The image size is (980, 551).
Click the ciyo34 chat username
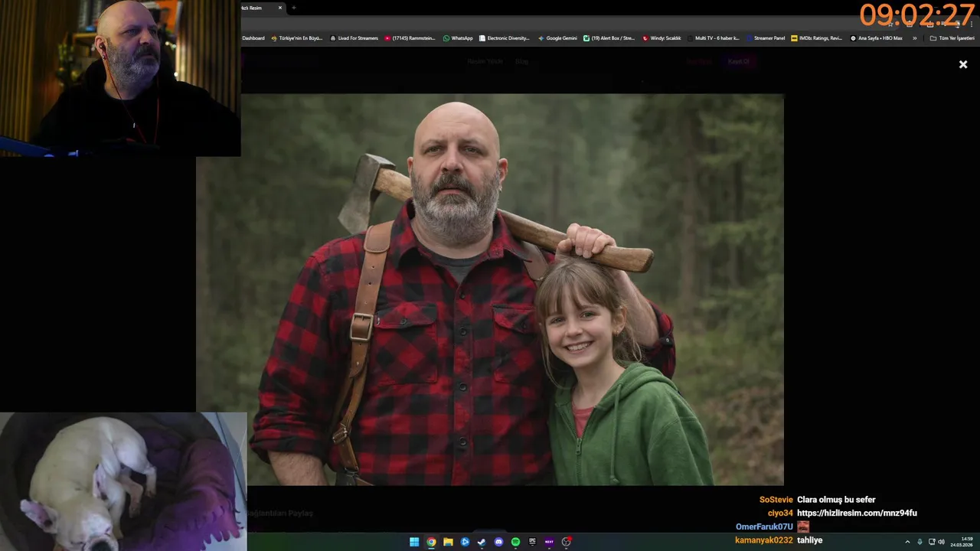[x=780, y=513]
